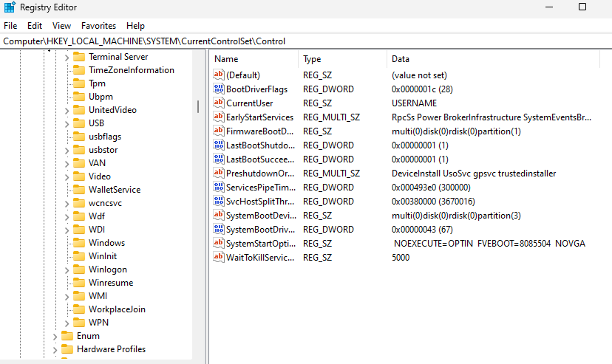Select the WDI key in tree
Image resolution: width=612 pixels, height=364 pixels.
coord(97,230)
